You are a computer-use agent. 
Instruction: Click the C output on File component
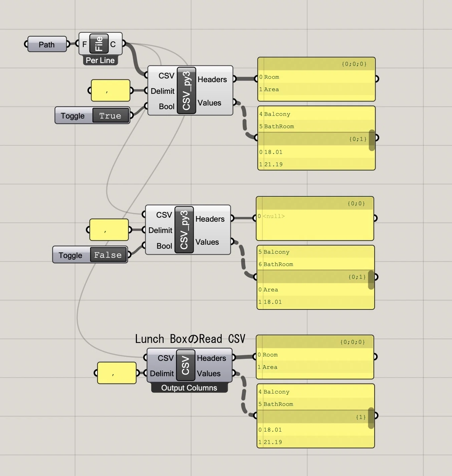113,44
